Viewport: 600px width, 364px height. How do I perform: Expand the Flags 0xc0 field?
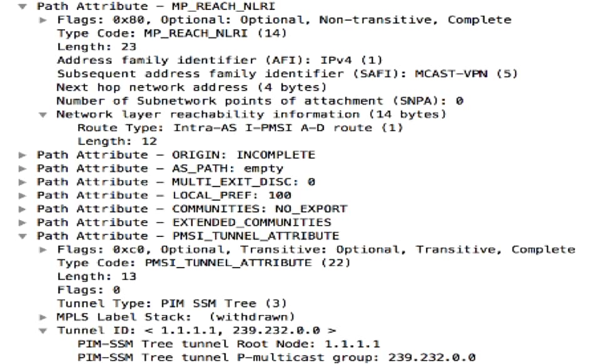click(x=43, y=250)
